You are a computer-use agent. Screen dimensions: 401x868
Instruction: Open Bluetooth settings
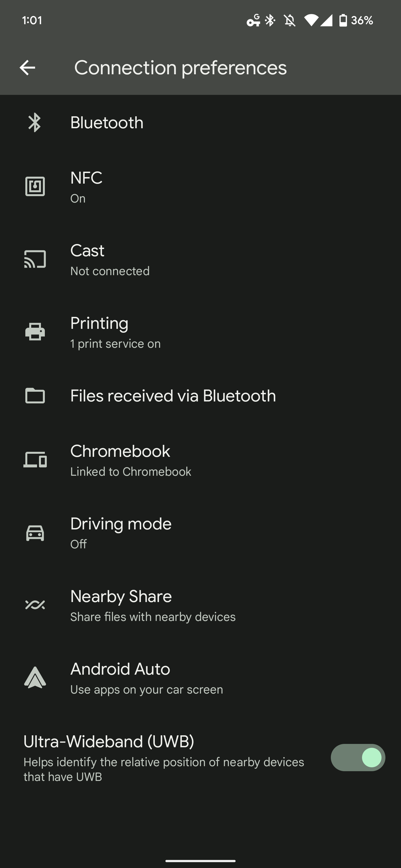click(x=107, y=123)
